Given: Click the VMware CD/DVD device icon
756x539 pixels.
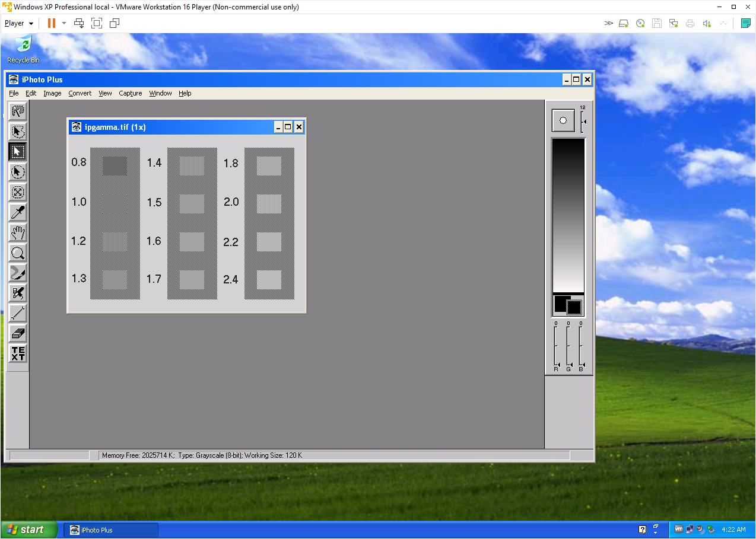Looking at the screenshot, I should (640, 23).
